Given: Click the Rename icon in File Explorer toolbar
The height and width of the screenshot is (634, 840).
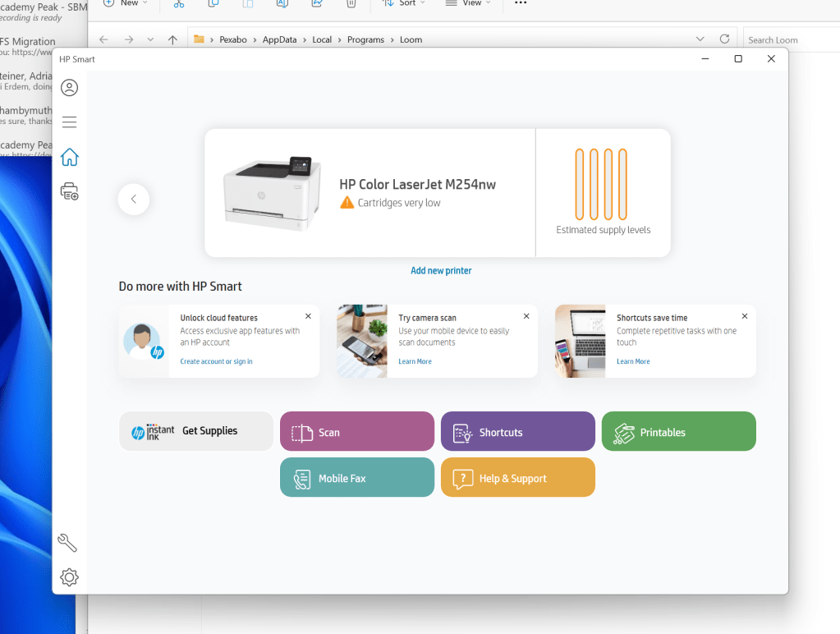Looking at the screenshot, I should click(x=282, y=3).
